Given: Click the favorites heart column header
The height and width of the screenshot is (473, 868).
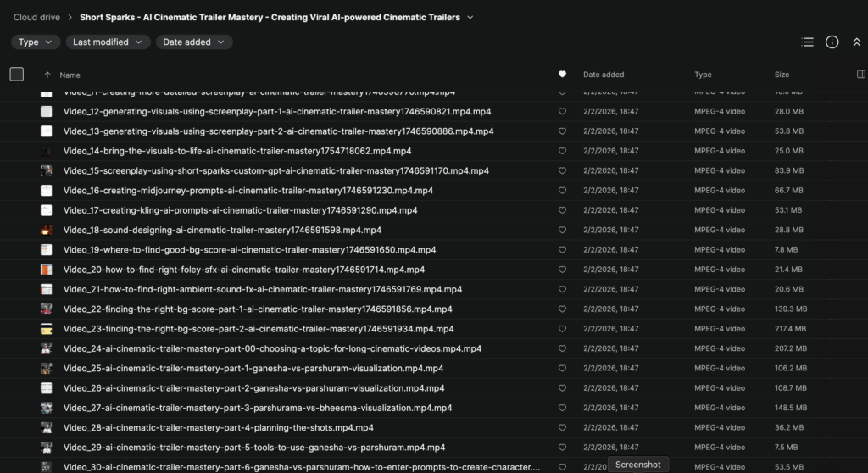Looking at the screenshot, I should point(562,75).
